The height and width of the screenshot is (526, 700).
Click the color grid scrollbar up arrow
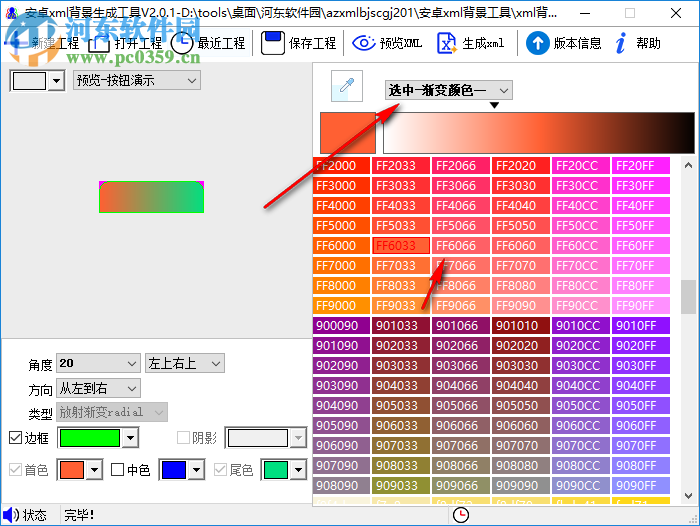[688, 166]
